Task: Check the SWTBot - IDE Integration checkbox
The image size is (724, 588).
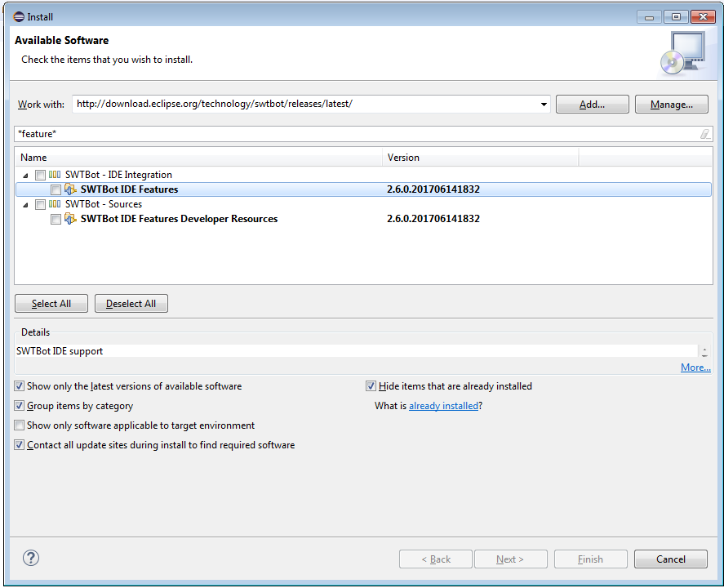Action: tap(41, 175)
